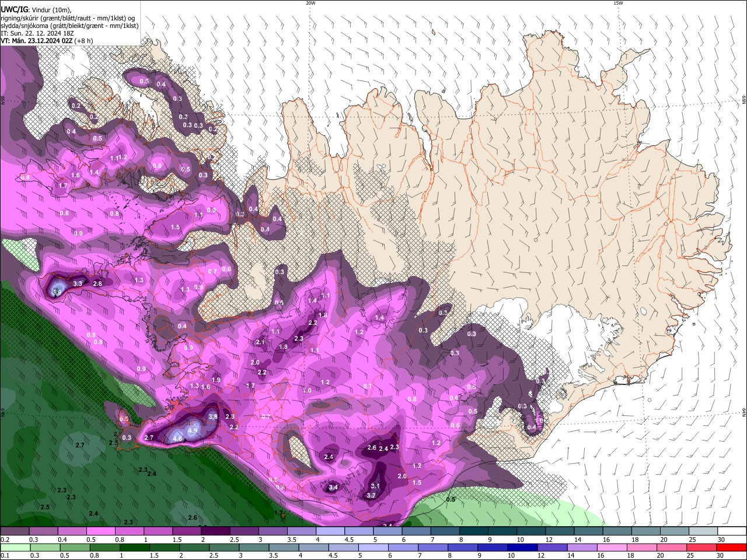The image size is (747, 560).
Task: Click the 3.8 snowfall value on map
Action: pos(213,416)
